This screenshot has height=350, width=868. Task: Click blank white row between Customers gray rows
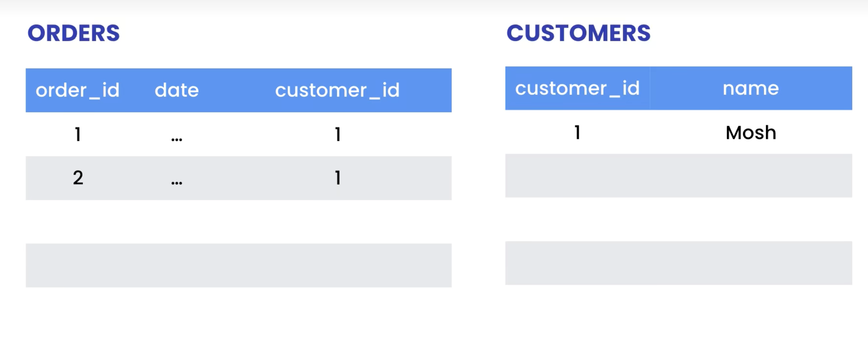pyautogui.click(x=678, y=219)
